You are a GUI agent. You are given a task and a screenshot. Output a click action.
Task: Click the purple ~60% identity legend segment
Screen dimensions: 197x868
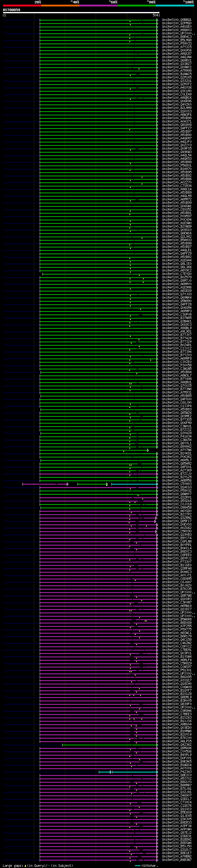point(98,6)
